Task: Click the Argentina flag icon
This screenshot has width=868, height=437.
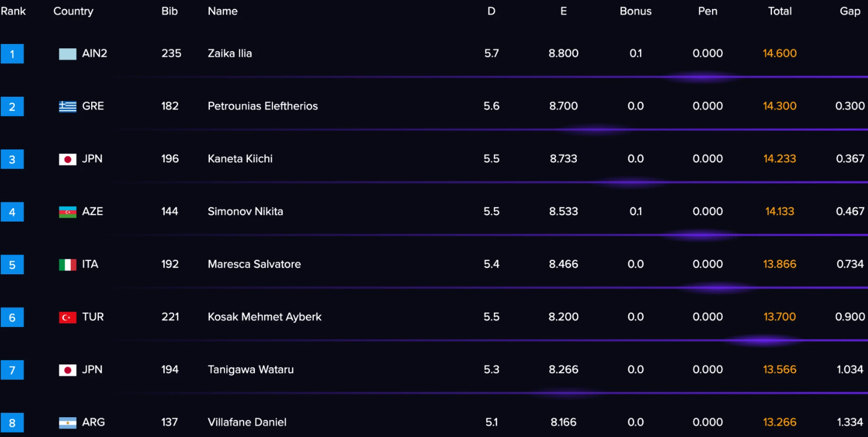Action: [68, 423]
